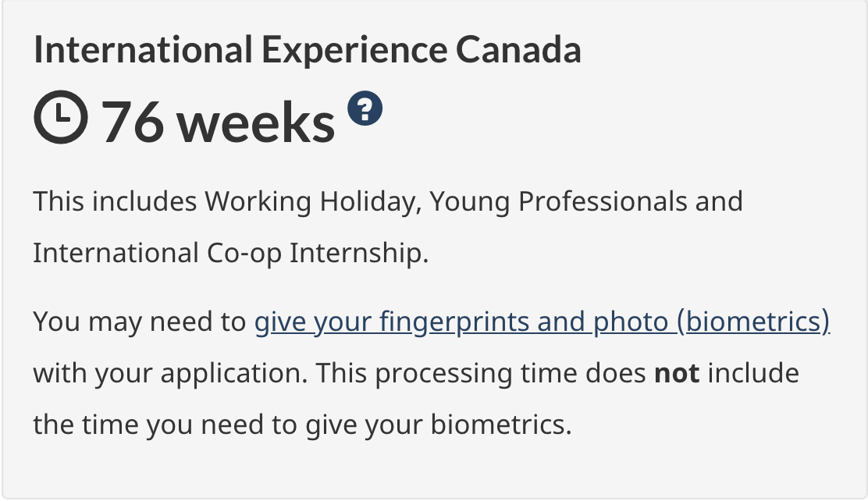Click the International Experience Canada heading
The width and height of the screenshot is (868, 501).
307,51
